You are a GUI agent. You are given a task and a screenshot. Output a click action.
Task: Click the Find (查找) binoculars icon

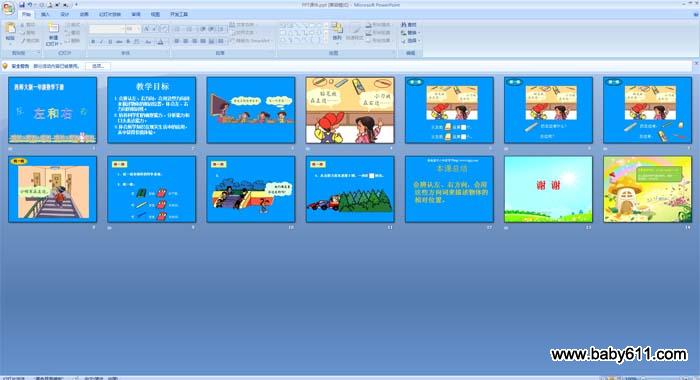tap(404, 25)
